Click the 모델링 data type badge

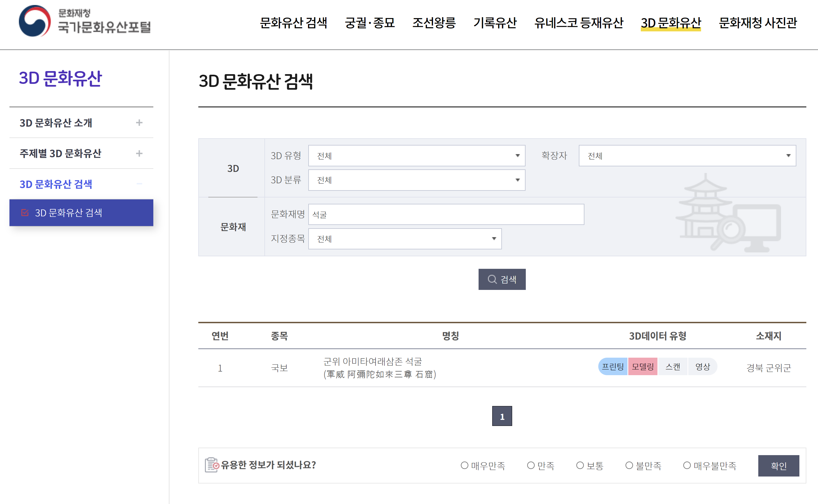click(643, 367)
